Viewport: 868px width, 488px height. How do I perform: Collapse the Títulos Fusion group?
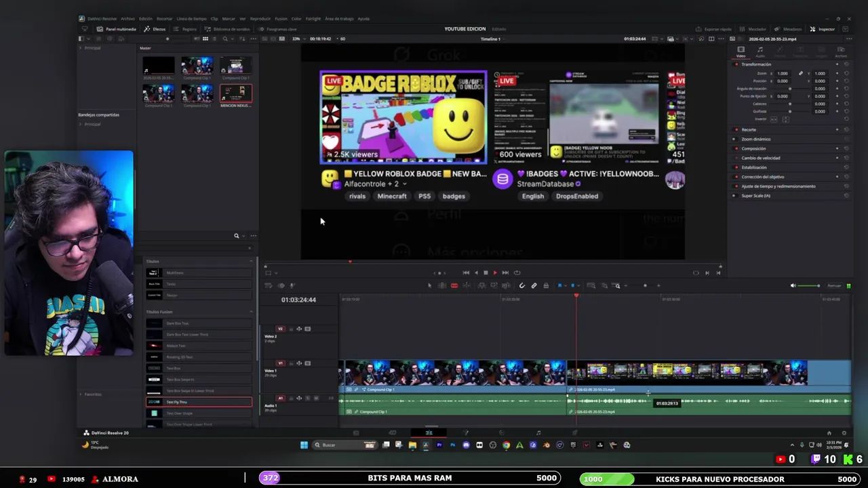tap(251, 312)
